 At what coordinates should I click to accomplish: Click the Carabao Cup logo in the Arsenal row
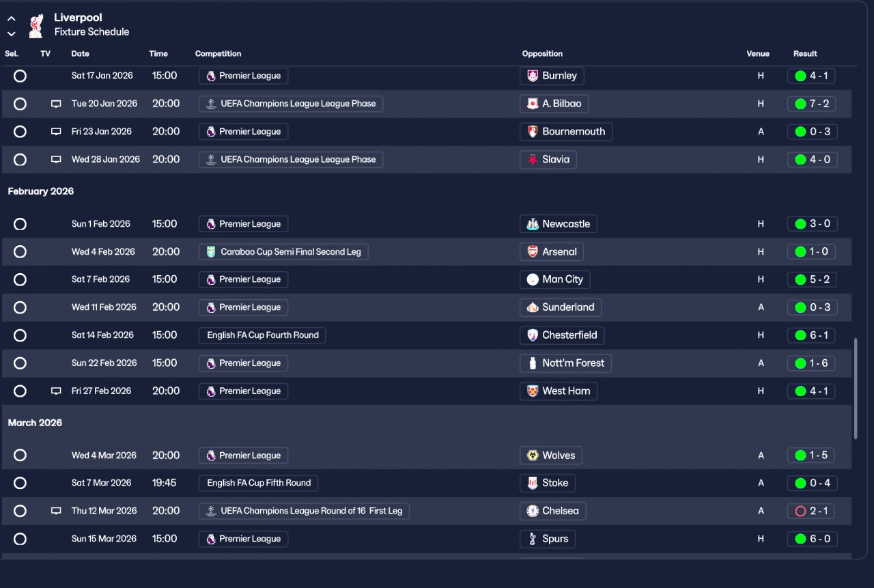click(211, 252)
